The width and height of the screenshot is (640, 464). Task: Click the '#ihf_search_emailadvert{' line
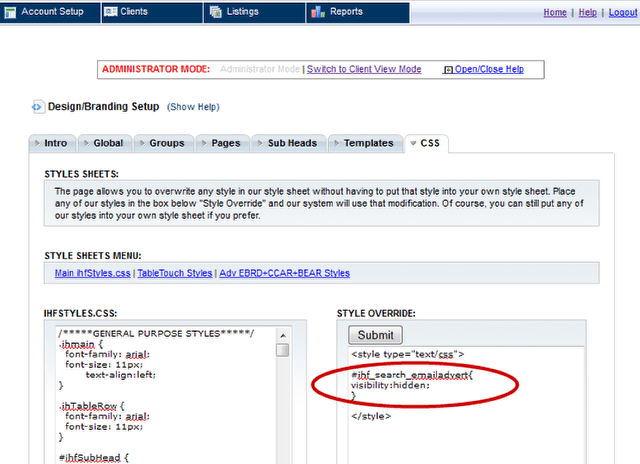[x=411, y=375]
